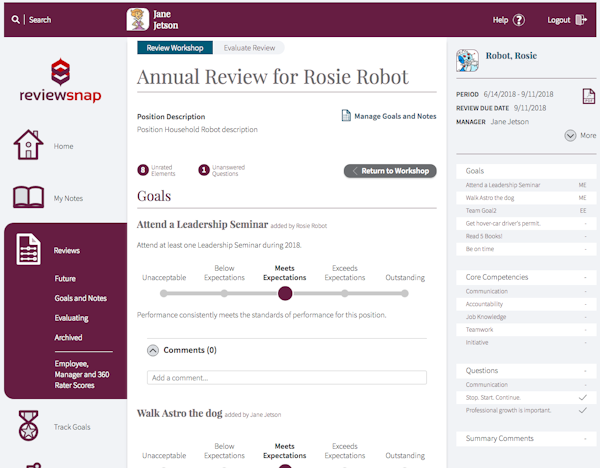
Task: Click the search magnifier icon
Action: point(15,20)
